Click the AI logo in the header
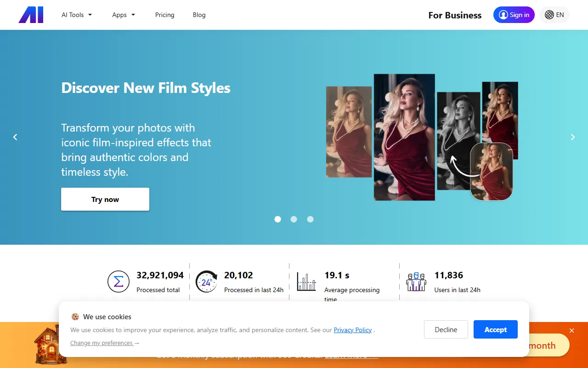Screen dimensions: 588x368 pyautogui.click(x=31, y=15)
